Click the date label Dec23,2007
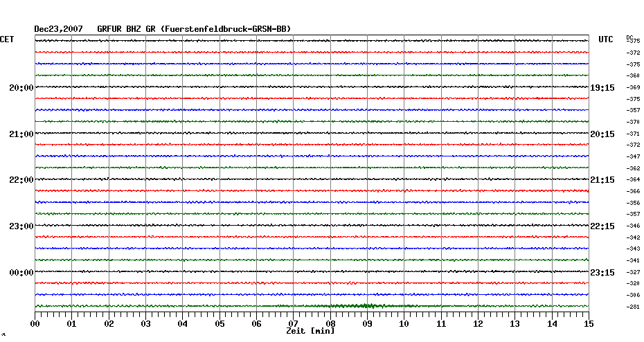The image size is (644, 342). click(x=58, y=29)
